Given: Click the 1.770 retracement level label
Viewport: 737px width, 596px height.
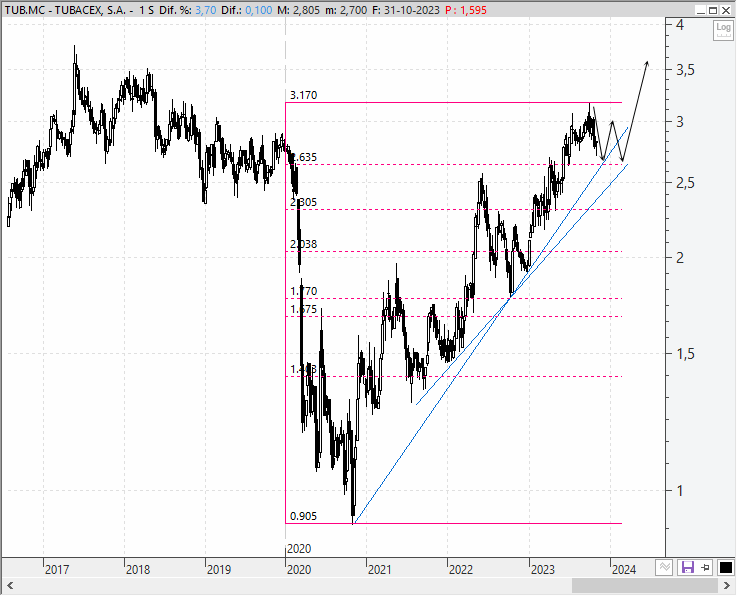Looking at the screenshot, I should pyautogui.click(x=304, y=291).
